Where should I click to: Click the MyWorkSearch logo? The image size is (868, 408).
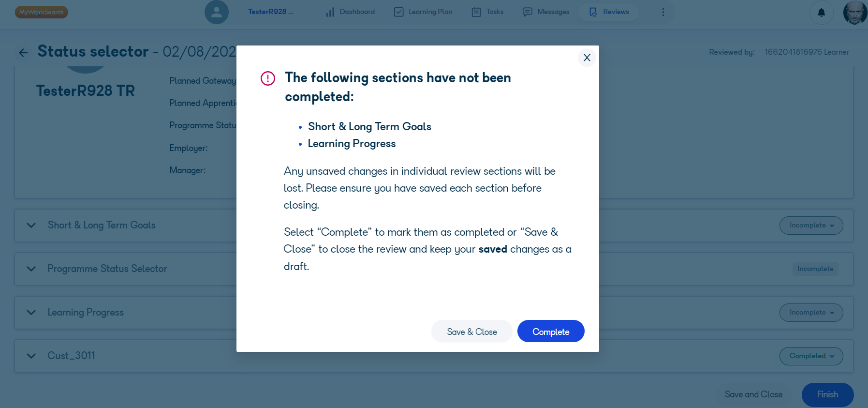(x=42, y=12)
